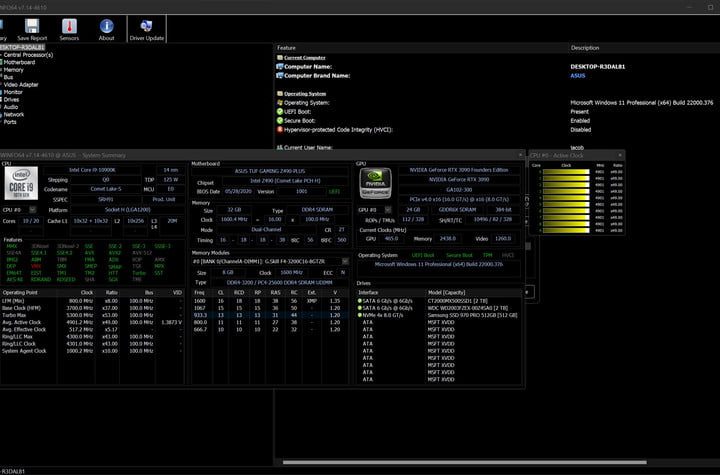The width and height of the screenshot is (720, 475).
Task: Select Motherboard in the device tree
Action: pyautogui.click(x=19, y=62)
